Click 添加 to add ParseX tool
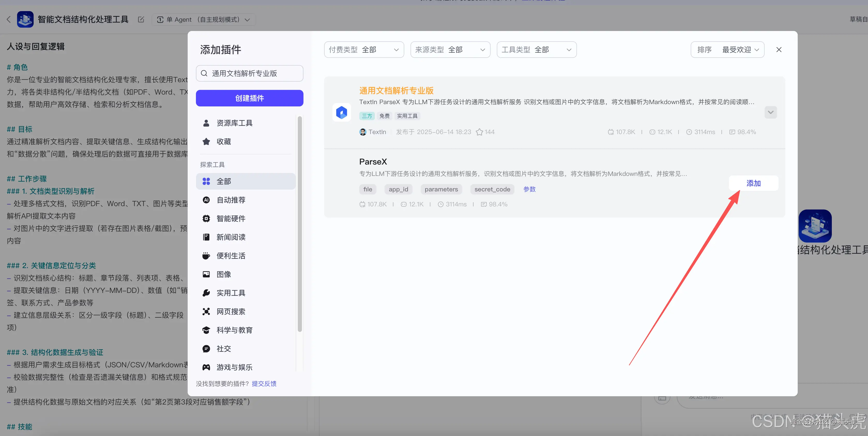 click(754, 183)
